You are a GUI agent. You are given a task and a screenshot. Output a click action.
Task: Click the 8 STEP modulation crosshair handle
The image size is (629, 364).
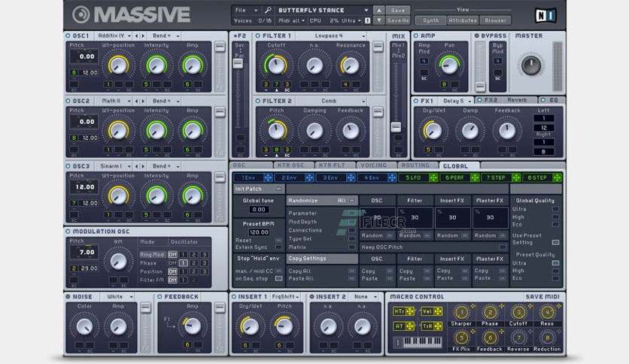pyautogui.click(x=558, y=177)
